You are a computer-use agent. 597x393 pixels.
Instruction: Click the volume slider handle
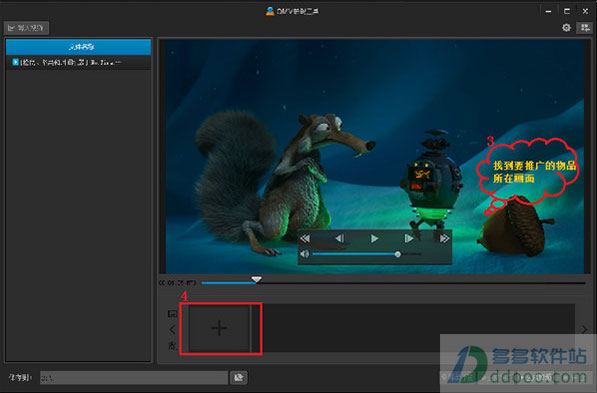397,254
